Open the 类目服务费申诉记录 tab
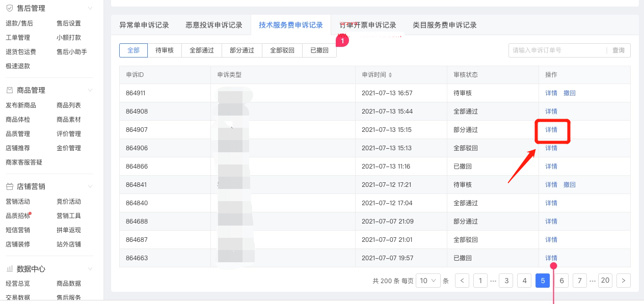 444,25
